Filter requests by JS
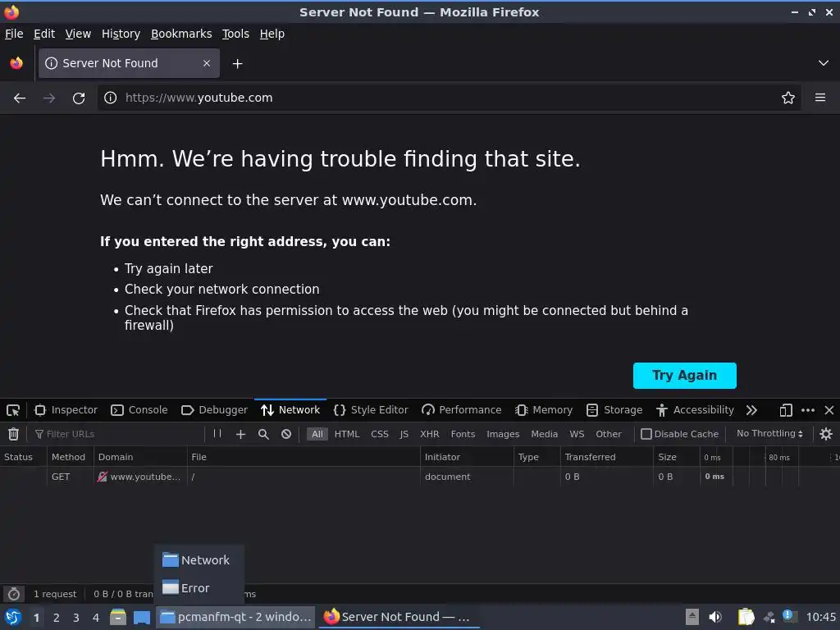 404,434
